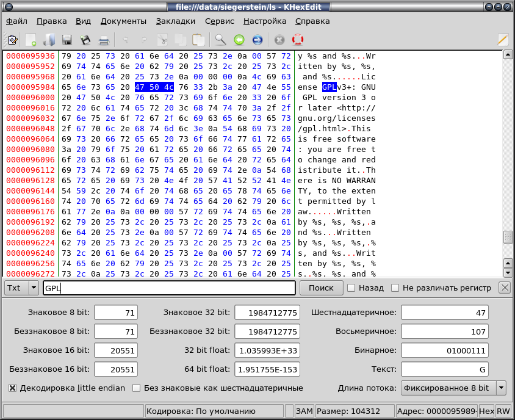The height and width of the screenshot is (420, 515).
Task: Open the Документы menu
Action: (x=123, y=21)
